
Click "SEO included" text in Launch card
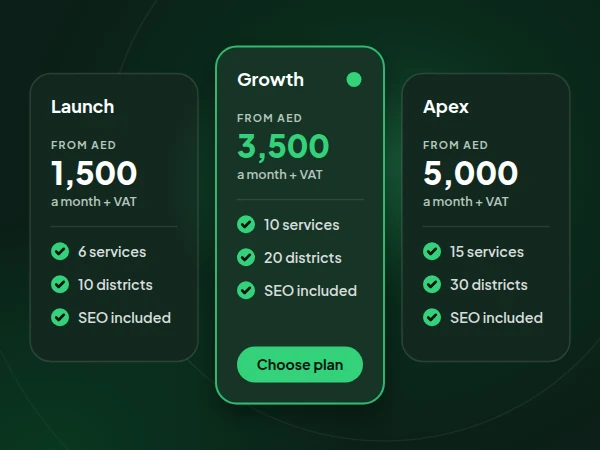click(x=124, y=318)
